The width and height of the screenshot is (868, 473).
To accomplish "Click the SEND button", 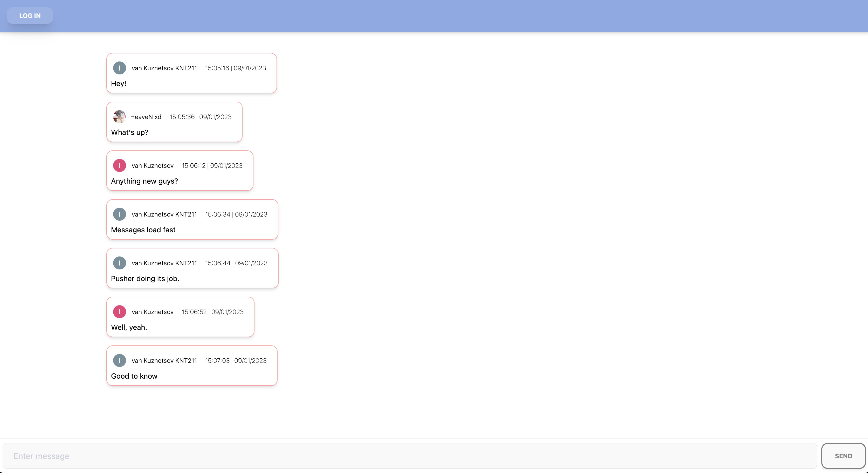I will (x=843, y=456).
